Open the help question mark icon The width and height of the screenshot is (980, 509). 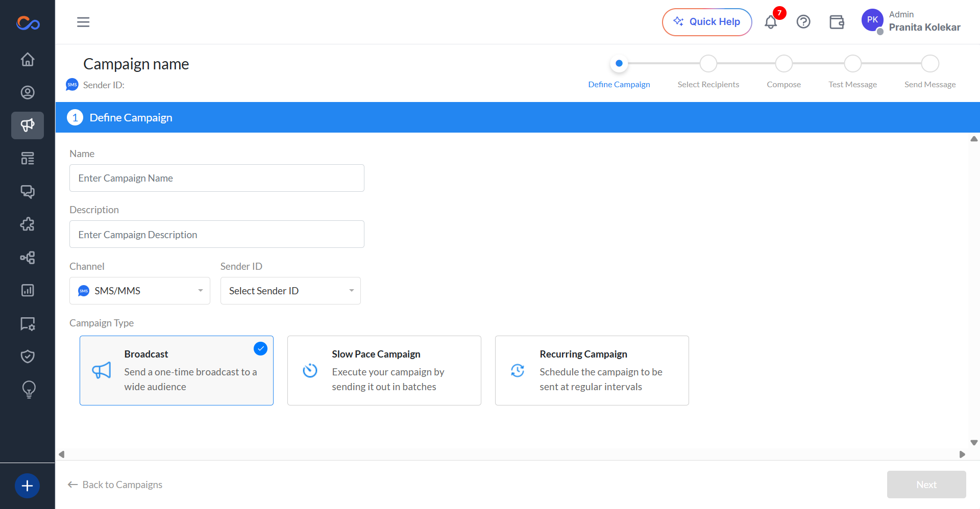pyautogui.click(x=803, y=22)
